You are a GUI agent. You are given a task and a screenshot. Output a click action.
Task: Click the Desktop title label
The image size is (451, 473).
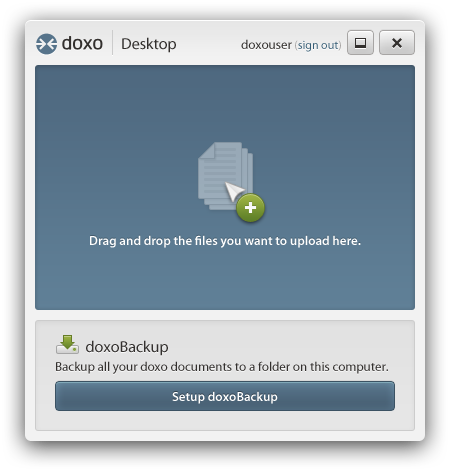click(149, 44)
